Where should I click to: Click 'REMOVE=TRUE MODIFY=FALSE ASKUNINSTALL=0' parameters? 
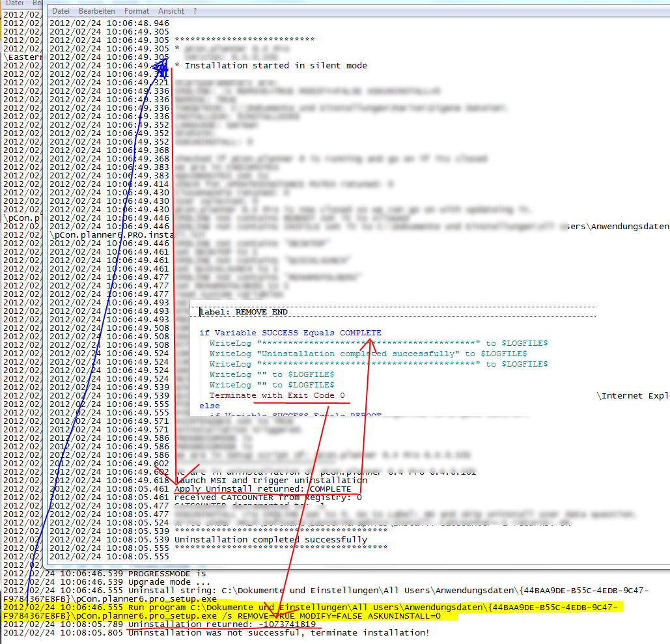[339, 616]
